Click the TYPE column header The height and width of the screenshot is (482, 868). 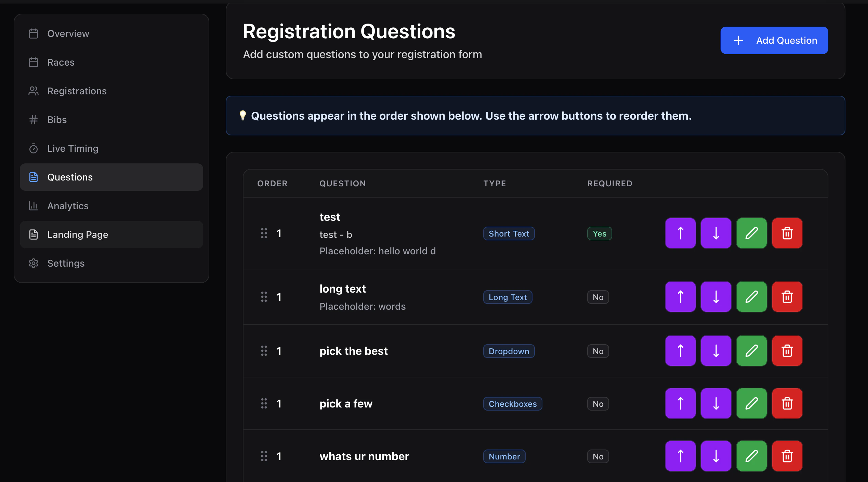pos(495,184)
